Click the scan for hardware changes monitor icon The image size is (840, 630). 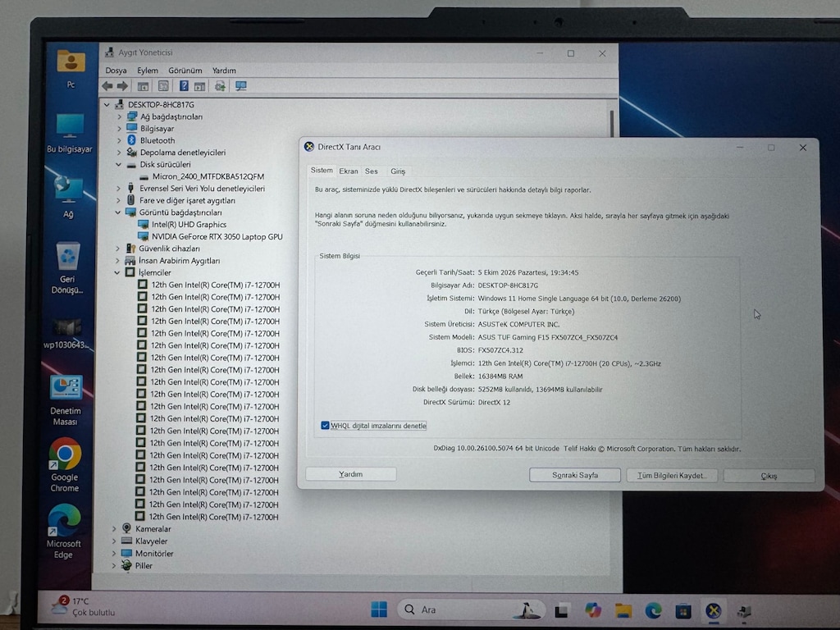(241, 85)
